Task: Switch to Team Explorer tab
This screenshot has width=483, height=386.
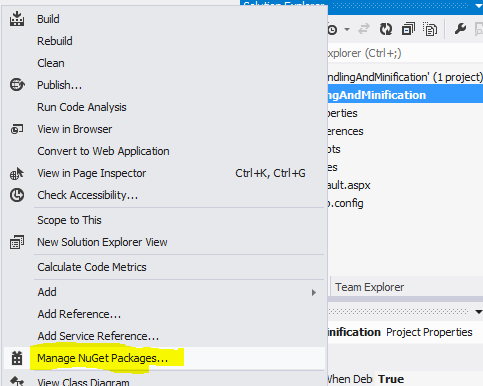Action: tap(369, 287)
